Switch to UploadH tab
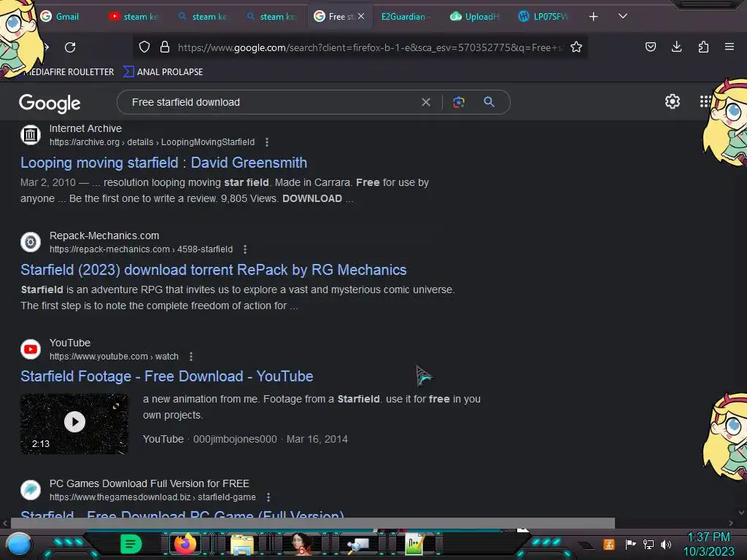Screen dimensions: 747x560 474,17
